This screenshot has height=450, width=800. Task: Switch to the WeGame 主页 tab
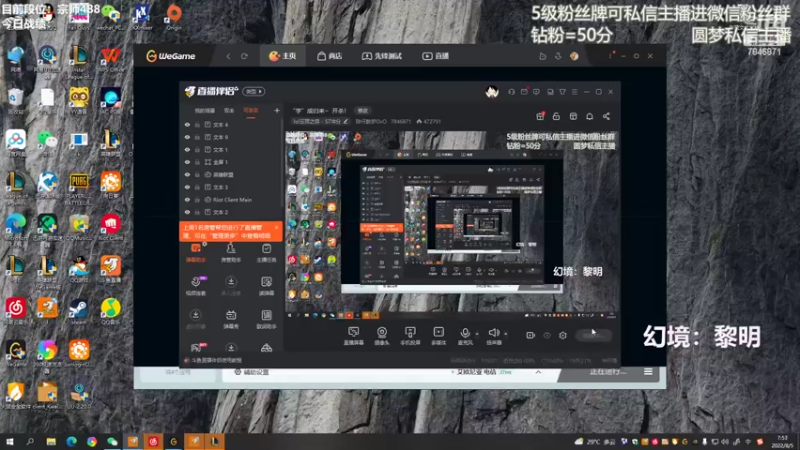283,56
